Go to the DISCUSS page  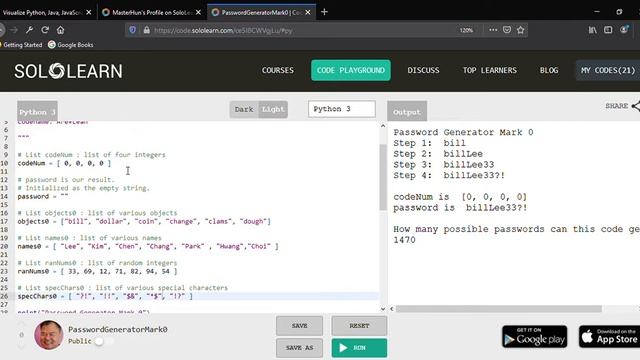coord(423,70)
